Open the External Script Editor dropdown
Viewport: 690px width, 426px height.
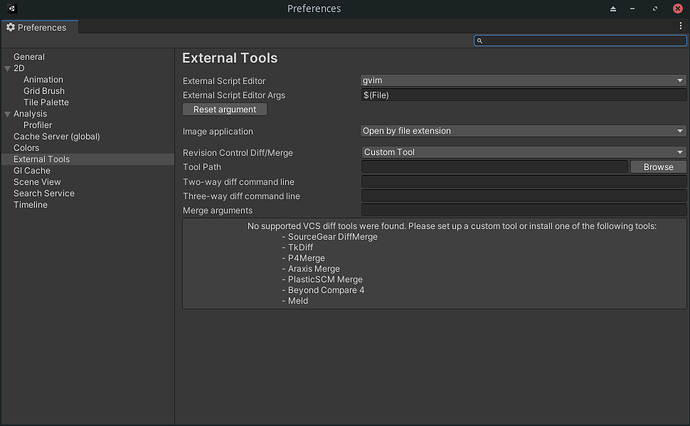pos(523,80)
